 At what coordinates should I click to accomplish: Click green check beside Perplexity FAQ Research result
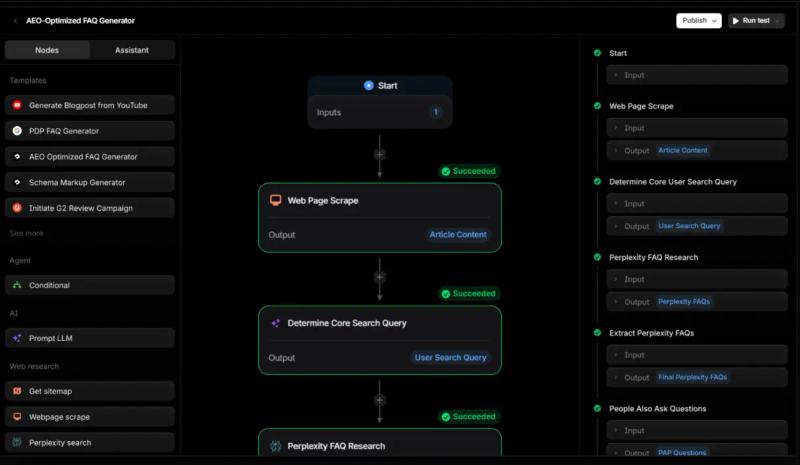597,257
